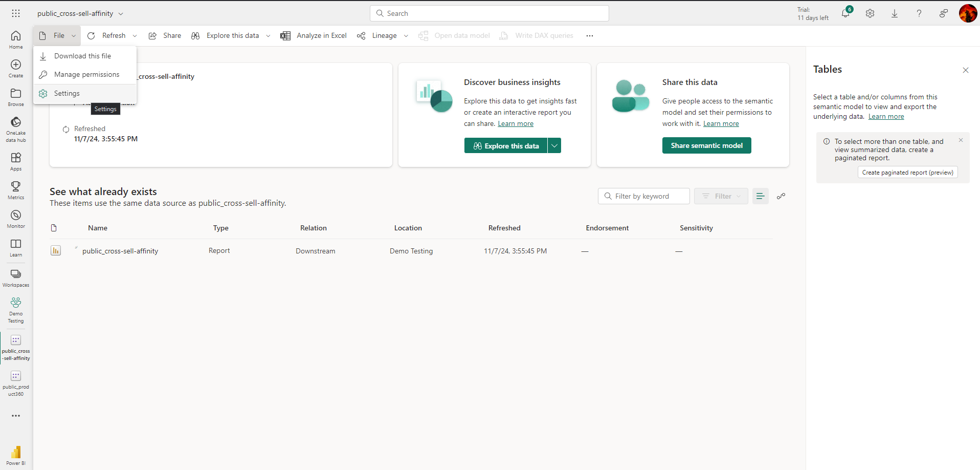
Task: Select public_cross-sell-affinity sidebar item
Action: 16,348
